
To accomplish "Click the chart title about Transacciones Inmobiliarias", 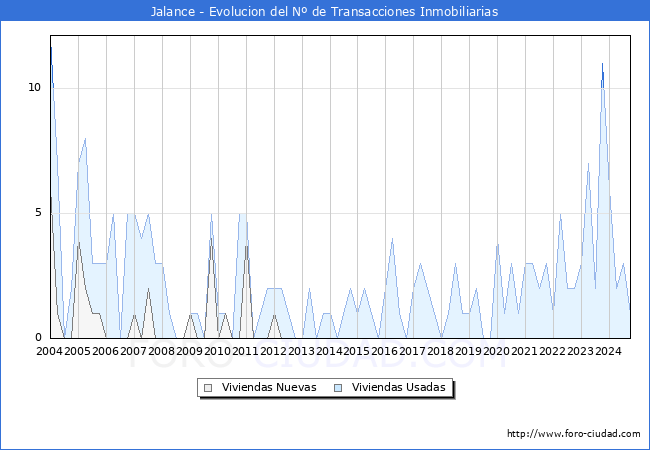I will pyautogui.click(x=325, y=11).
